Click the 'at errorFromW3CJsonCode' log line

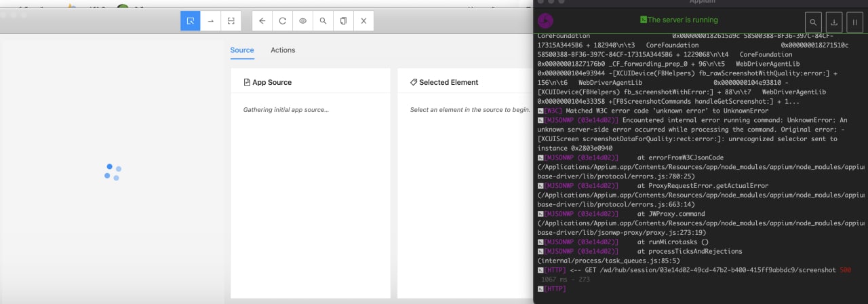(x=701, y=166)
